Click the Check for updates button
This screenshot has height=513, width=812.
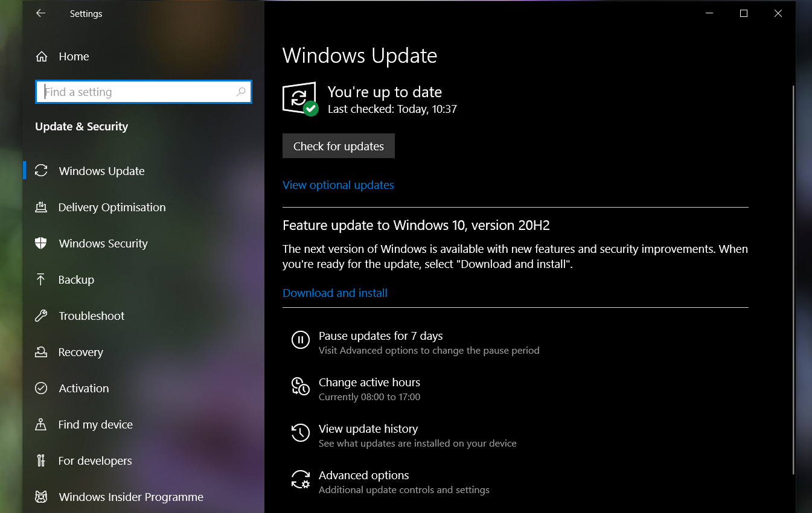[x=339, y=146]
